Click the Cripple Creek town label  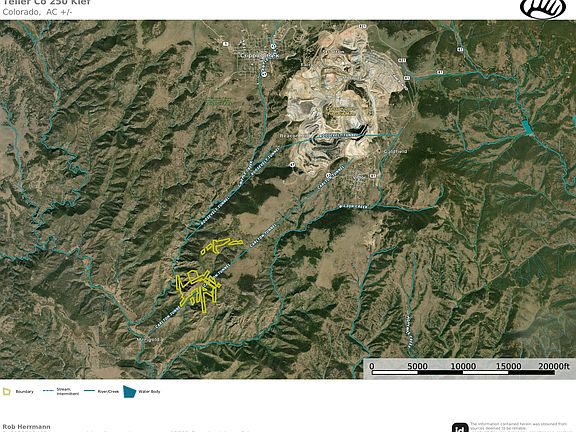(x=259, y=55)
